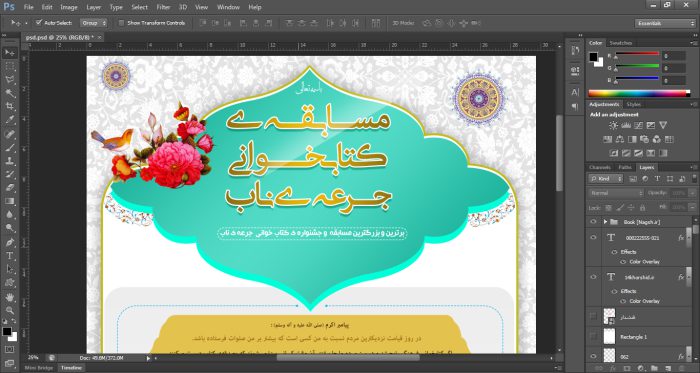Filter layers by type layers icon
The image size is (700, 373).
coord(657,178)
